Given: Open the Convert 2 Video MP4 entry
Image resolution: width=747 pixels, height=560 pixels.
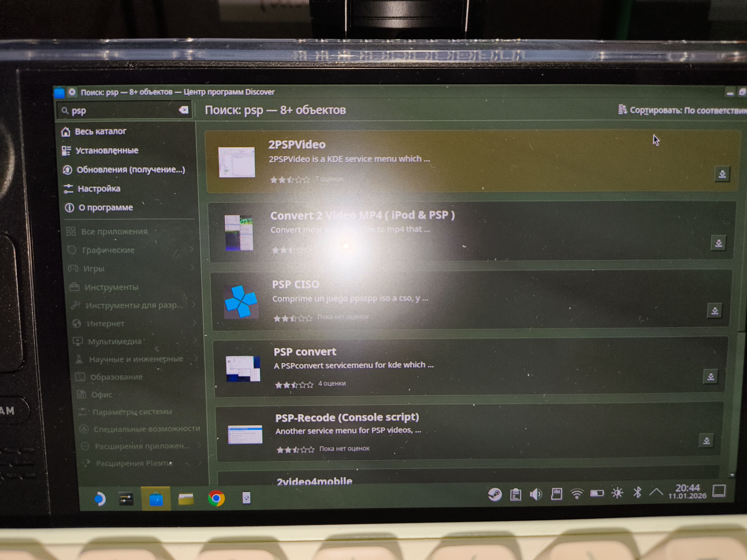Looking at the screenshot, I should (x=362, y=216).
